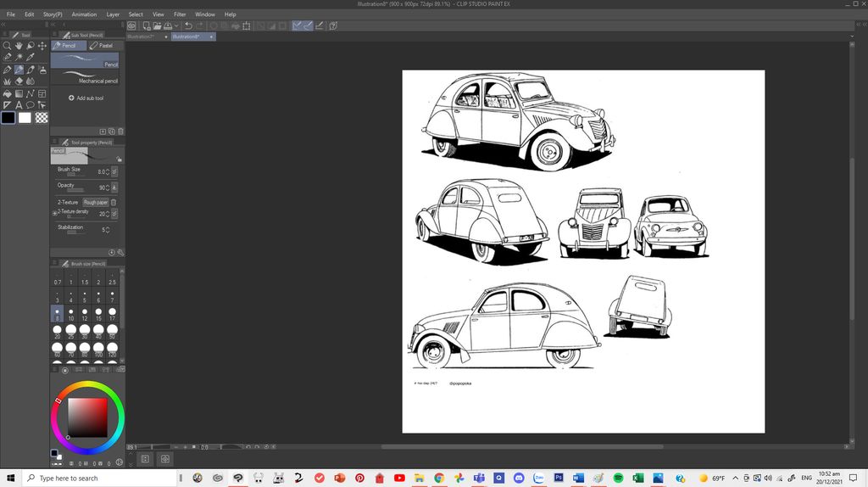Viewport: 868px width, 487px height.
Task: Click the New document icon
Action: (x=147, y=25)
